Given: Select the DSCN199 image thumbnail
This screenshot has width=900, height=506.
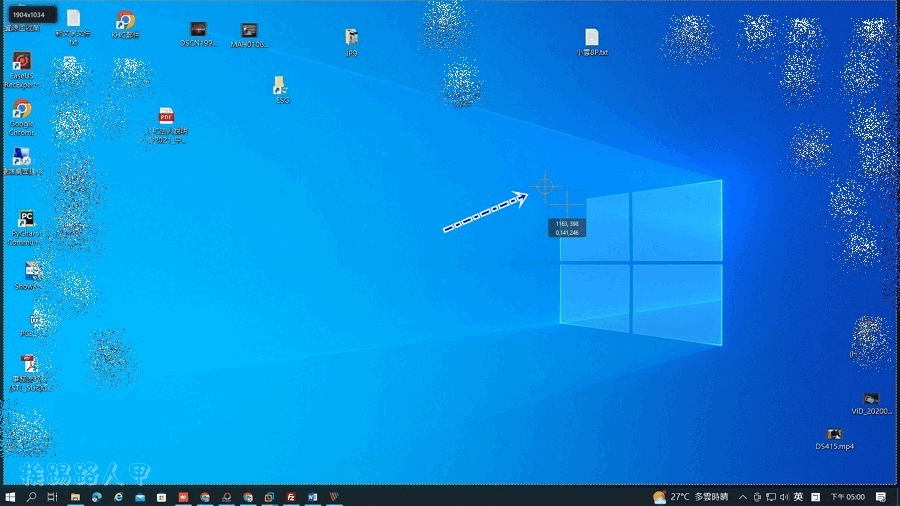Looking at the screenshot, I should [198, 29].
